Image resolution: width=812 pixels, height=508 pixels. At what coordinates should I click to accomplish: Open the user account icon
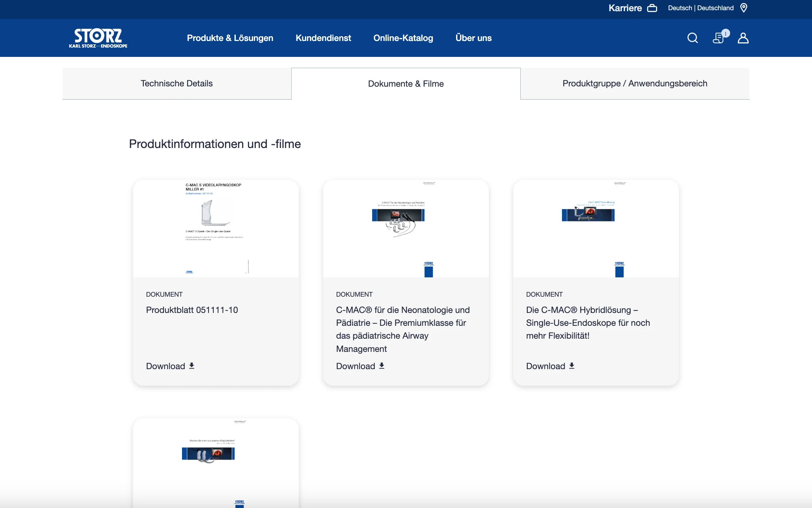click(743, 38)
